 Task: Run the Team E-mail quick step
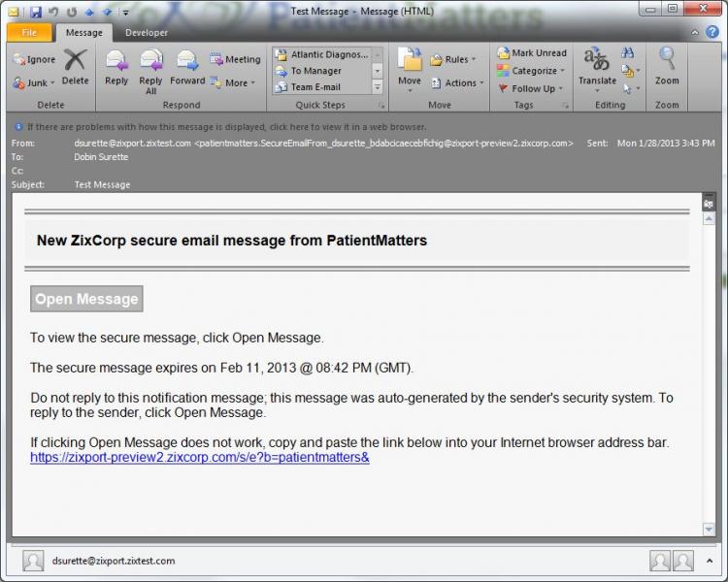pos(322,87)
